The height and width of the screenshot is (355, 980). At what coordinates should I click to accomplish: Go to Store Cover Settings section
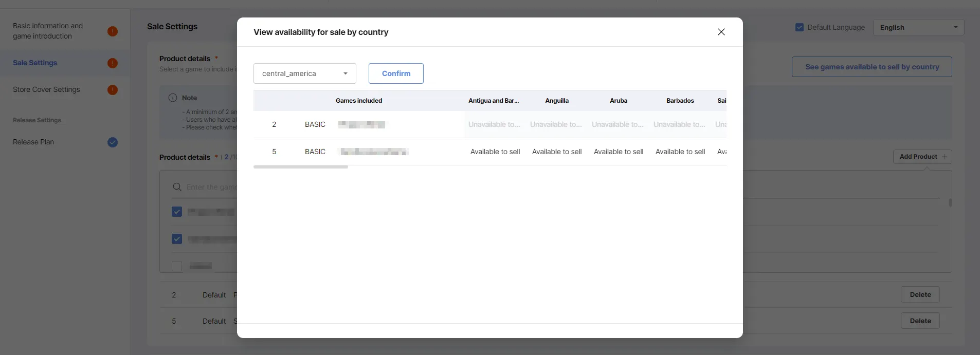[x=46, y=89]
